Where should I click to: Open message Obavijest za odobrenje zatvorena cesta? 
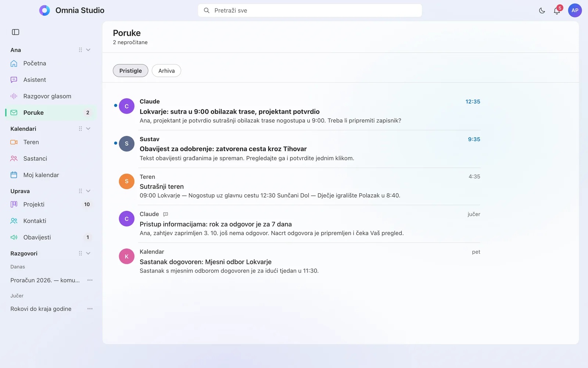[297, 149]
